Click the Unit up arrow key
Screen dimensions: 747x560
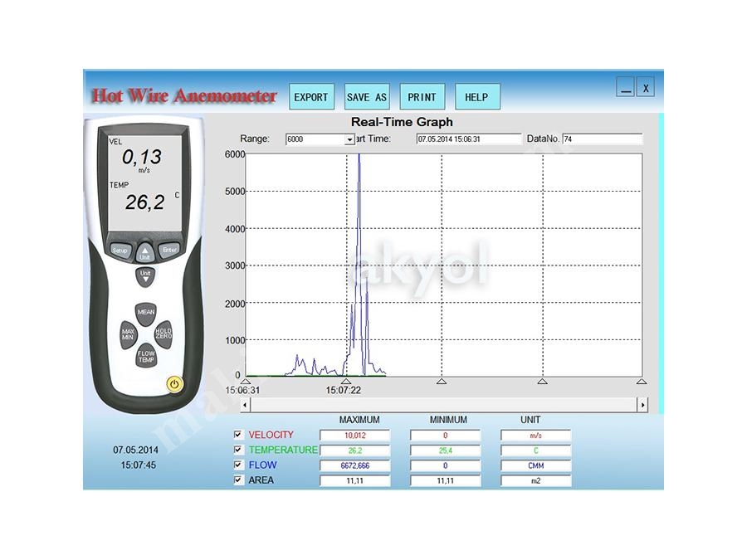pyautogui.click(x=144, y=252)
